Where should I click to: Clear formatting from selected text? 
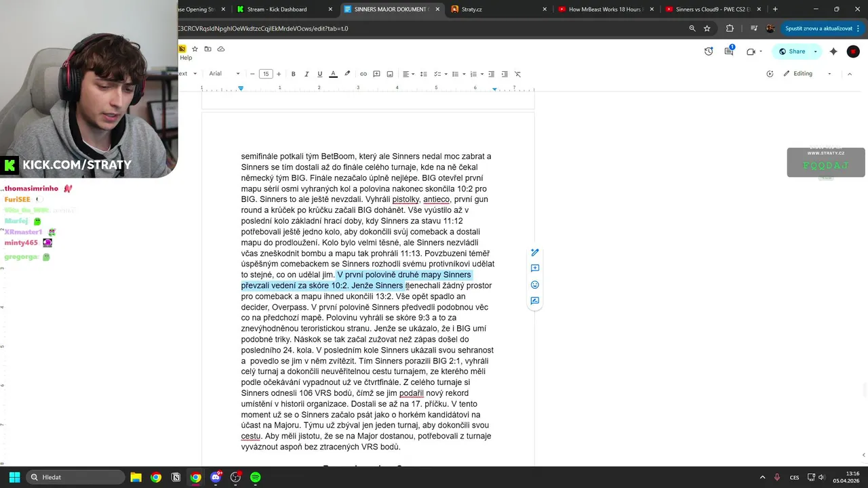(517, 74)
